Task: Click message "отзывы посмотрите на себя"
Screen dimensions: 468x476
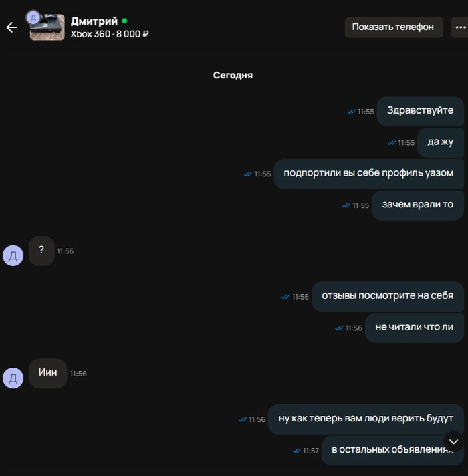Action: click(x=388, y=296)
